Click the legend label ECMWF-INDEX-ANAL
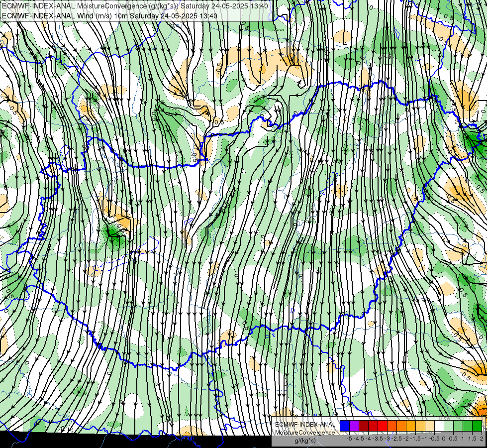This screenshot has width=487, height=448. 305,425
